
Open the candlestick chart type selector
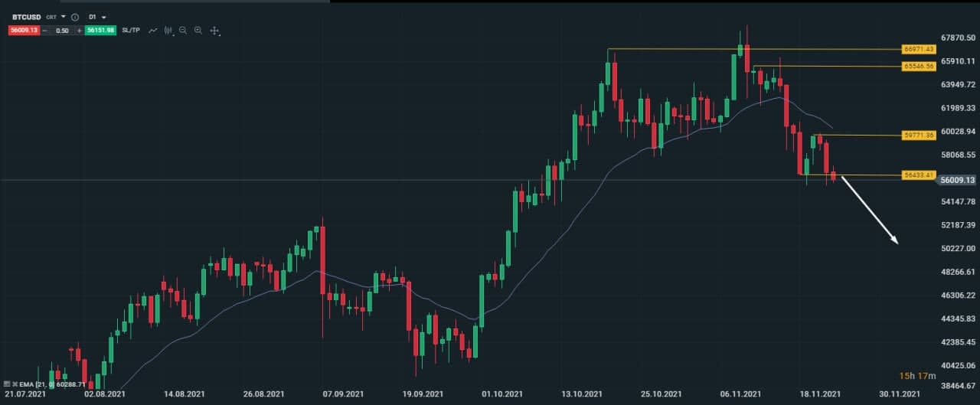point(168,31)
